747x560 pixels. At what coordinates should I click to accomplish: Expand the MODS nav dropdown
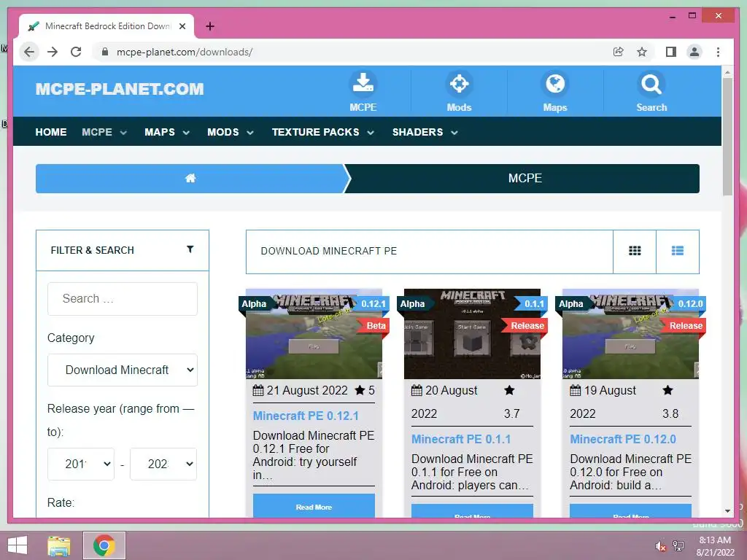(x=250, y=133)
